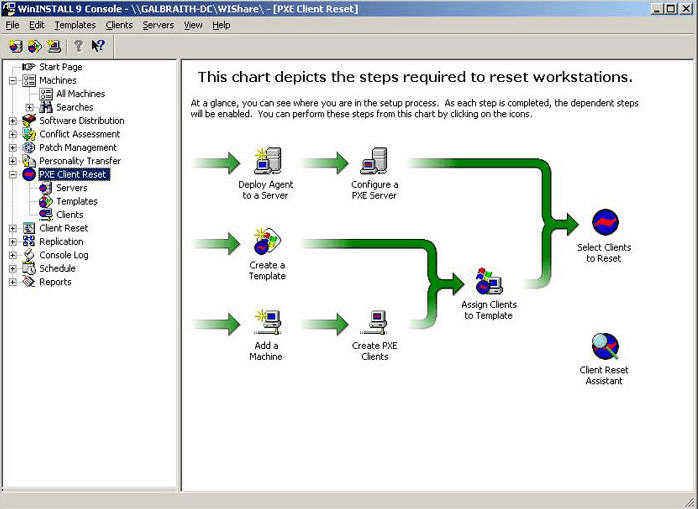Click the Create PXE Clients icon

(x=374, y=322)
